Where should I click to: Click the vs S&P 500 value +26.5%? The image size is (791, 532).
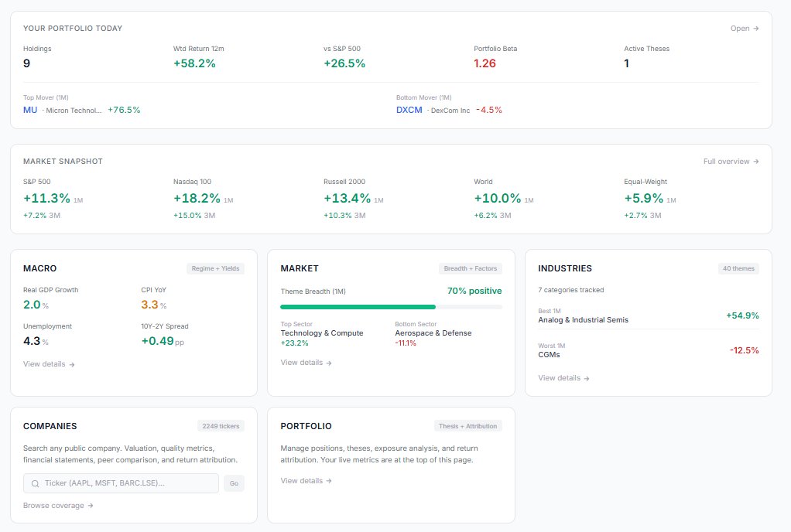pyautogui.click(x=344, y=63)
